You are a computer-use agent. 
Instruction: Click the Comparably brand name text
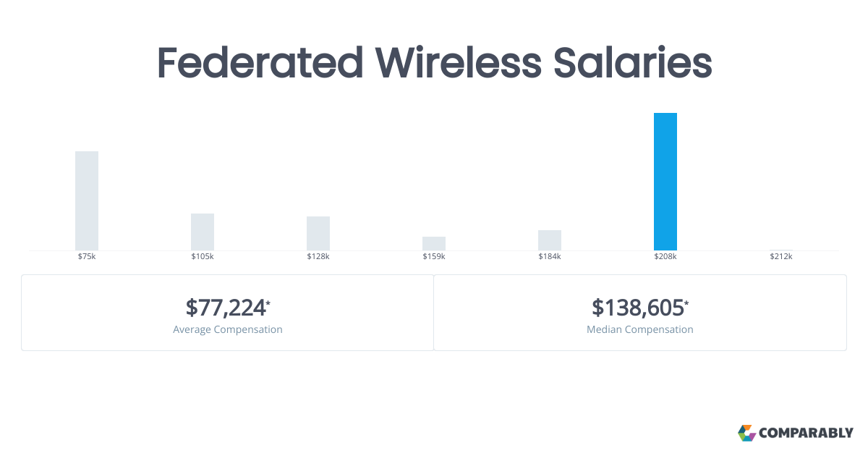(806, 433)
